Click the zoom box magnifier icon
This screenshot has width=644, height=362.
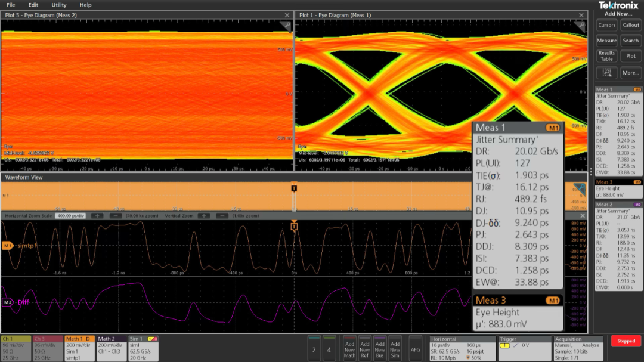coord(607,73)
